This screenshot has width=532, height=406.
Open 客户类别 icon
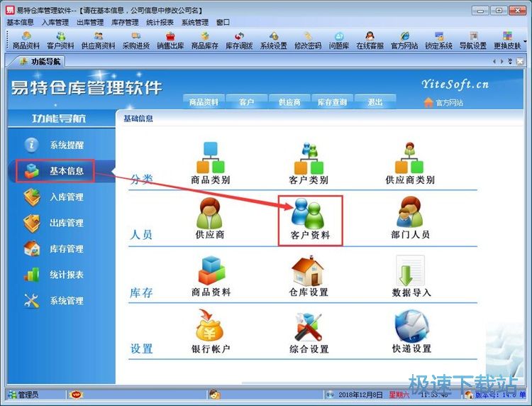[x=309, y=163]
